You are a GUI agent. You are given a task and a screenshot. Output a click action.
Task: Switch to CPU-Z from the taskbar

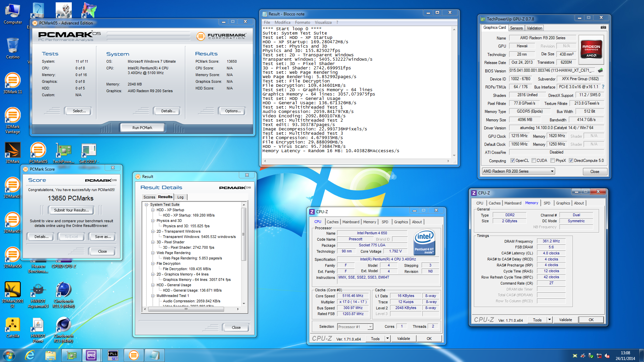coord(91,355)
